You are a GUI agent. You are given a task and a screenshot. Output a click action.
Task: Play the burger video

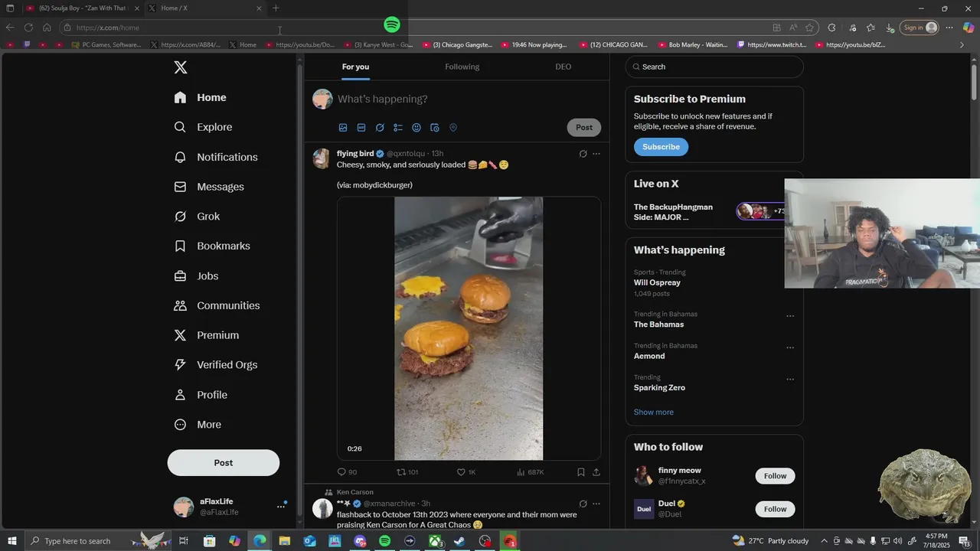coord(469,328)
